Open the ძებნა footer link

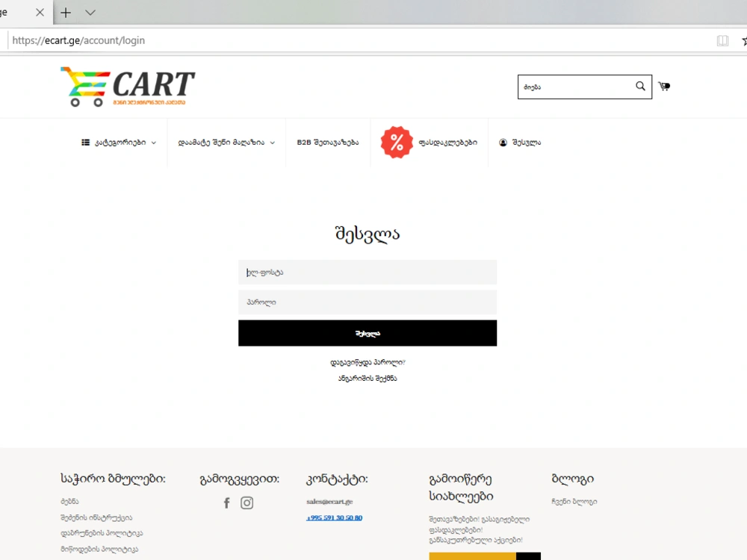(69, 502)
